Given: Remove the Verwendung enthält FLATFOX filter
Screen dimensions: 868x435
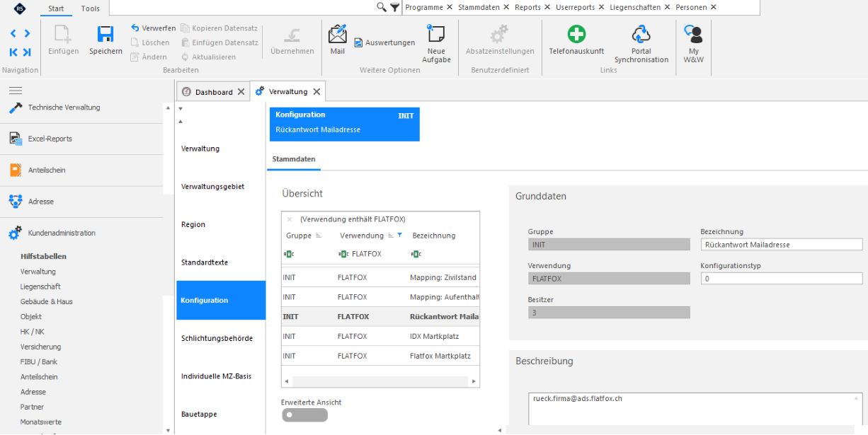Looking at the screenshot, I should click(x=289, y=219).
